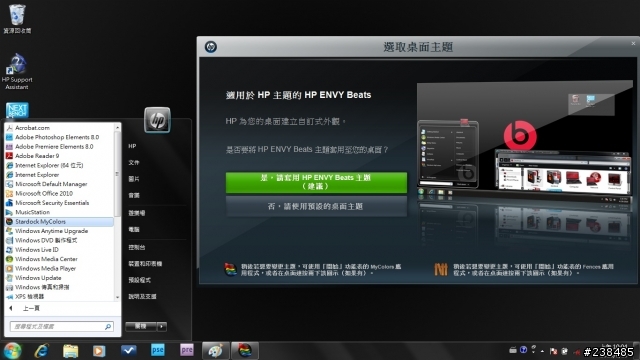Image resolution: width=640 pixels, height=360 pixels.
Task: Close the desktop theme dialog
Action: pos(633,43)
